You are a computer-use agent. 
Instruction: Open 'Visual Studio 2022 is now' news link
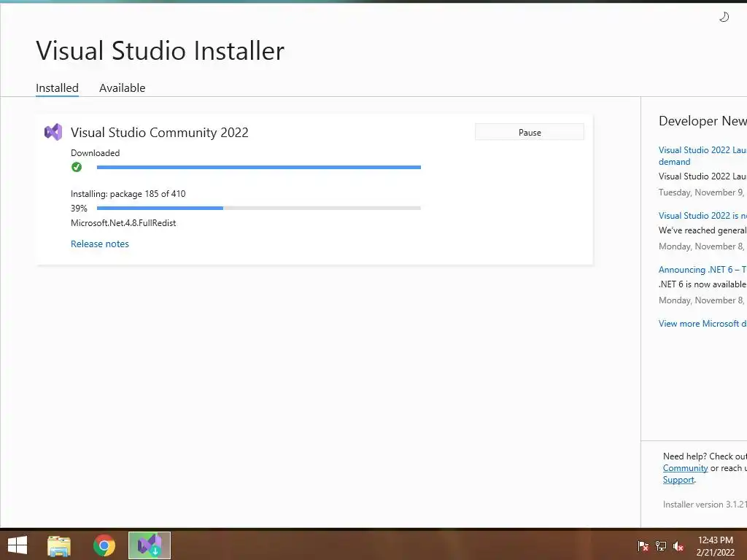pos(703,216)
